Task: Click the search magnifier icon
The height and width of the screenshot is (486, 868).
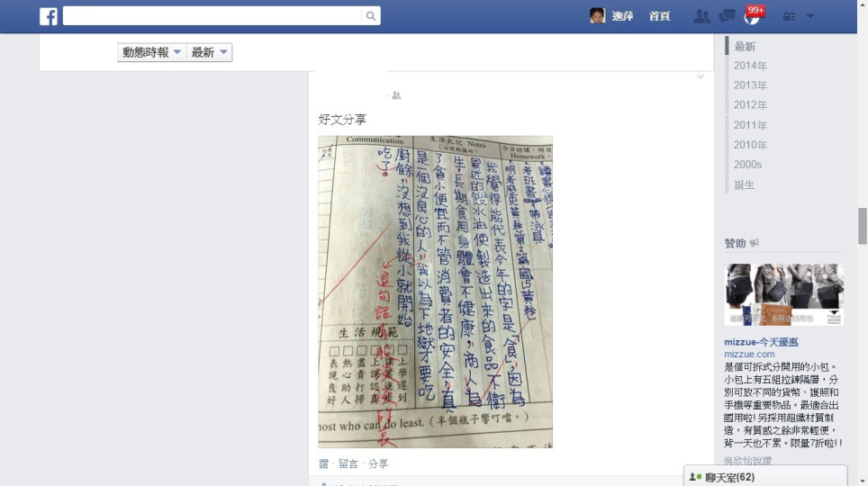Action: pyautogui.click(x=371, y=16)
